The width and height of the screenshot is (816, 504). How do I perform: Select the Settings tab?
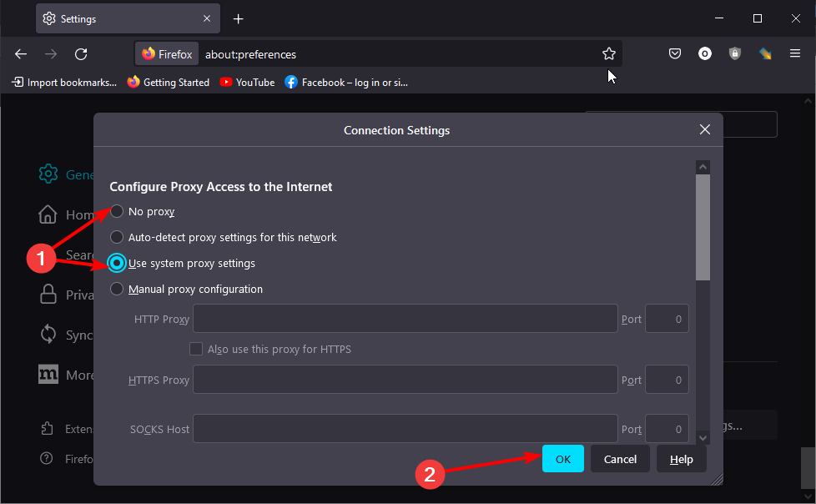pyautogui.click(x=128, y=18)
